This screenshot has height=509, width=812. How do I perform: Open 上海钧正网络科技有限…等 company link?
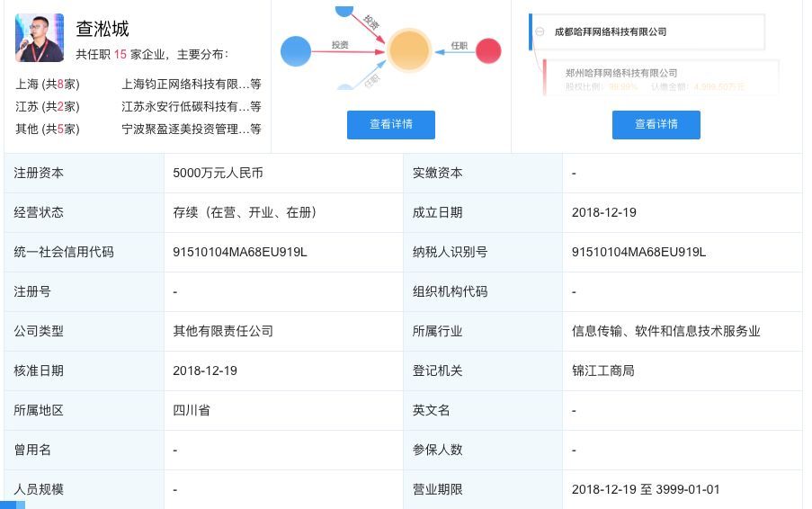[x=192, y=84]
